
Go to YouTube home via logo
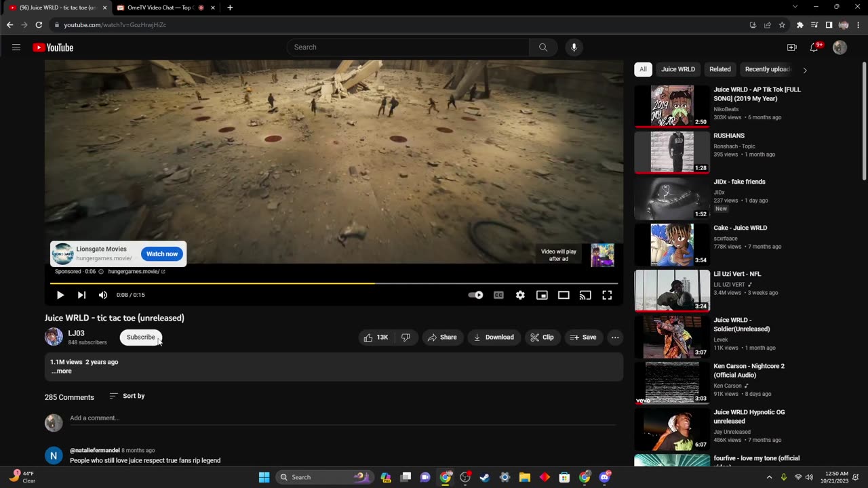pos(53,47)
